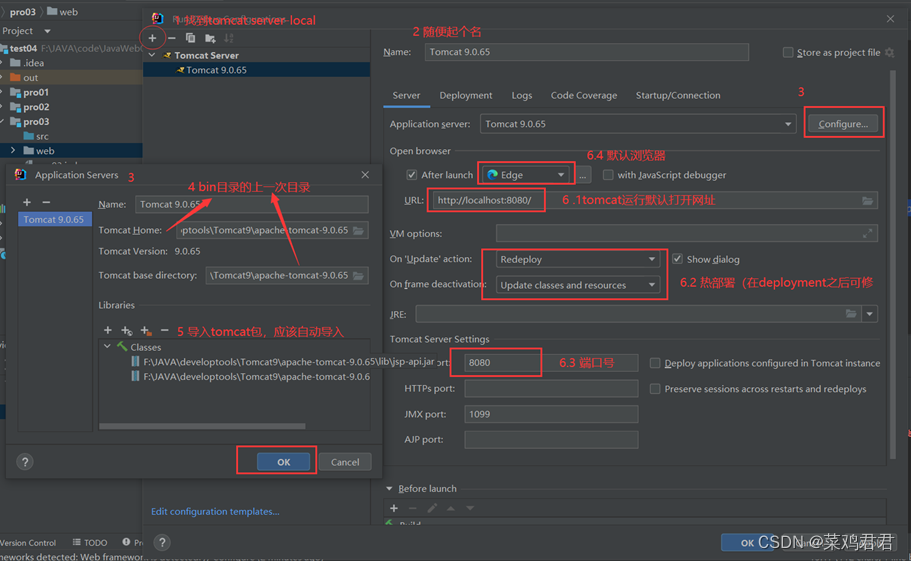Click AJP port field
Viewport: 911px width, 561px height.
tap(551, 440)
